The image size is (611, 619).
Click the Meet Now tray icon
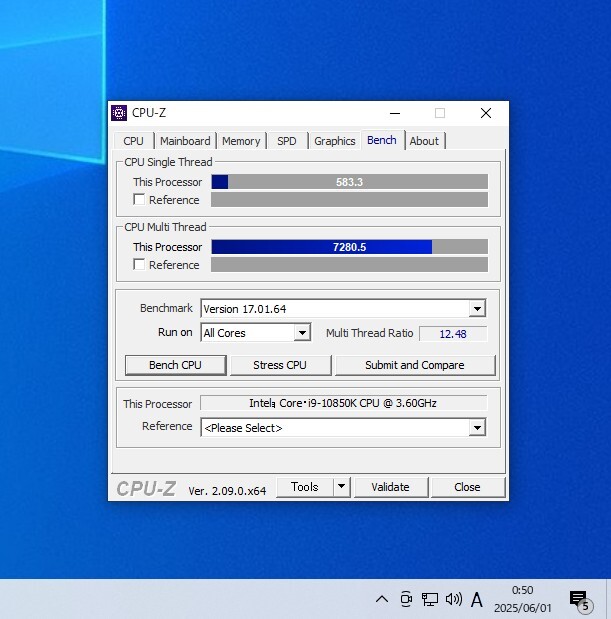pos(406,599)
